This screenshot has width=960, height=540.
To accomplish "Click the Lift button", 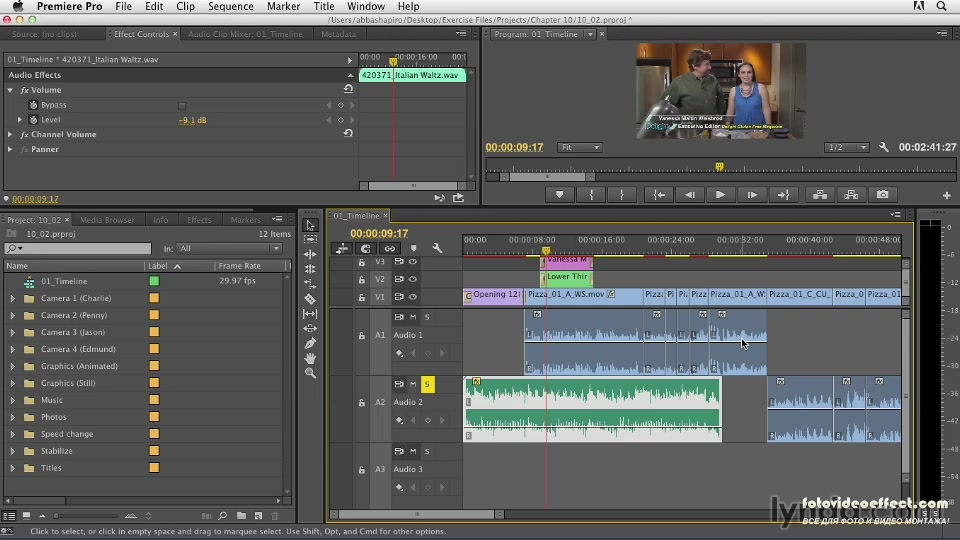I will pos(820,195).
